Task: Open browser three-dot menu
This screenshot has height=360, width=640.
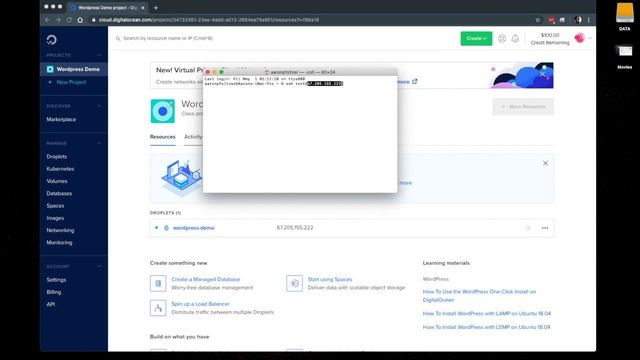Action: pos(589,20)
